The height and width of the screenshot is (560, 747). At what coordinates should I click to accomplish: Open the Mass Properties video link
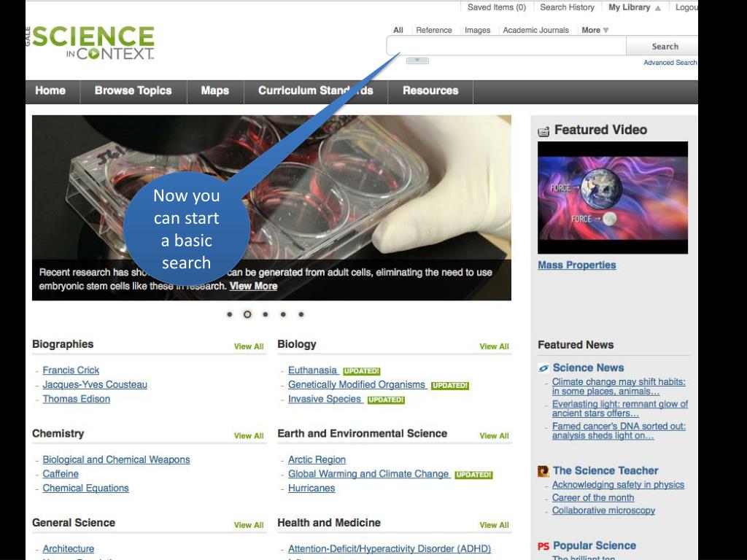pyautogui.click(x=577, y=265)
